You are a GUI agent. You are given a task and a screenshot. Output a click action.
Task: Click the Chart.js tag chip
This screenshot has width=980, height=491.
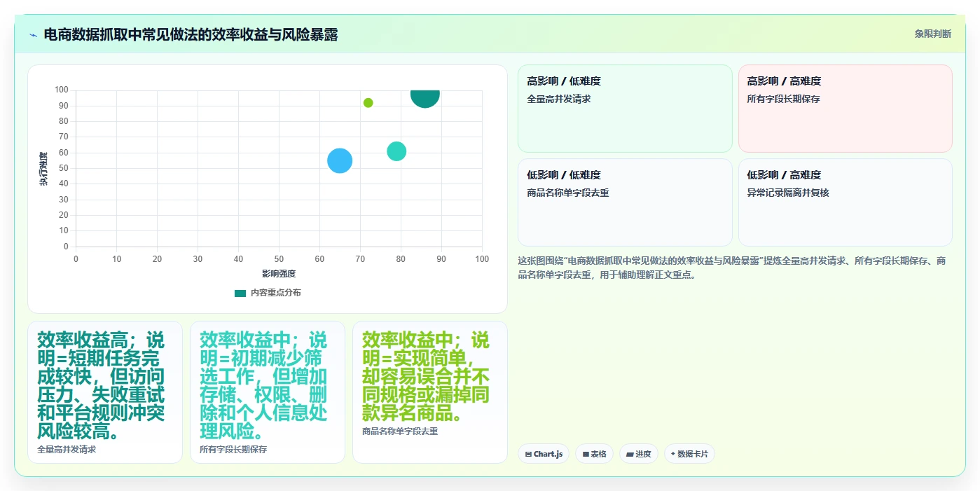coord(544,454)
